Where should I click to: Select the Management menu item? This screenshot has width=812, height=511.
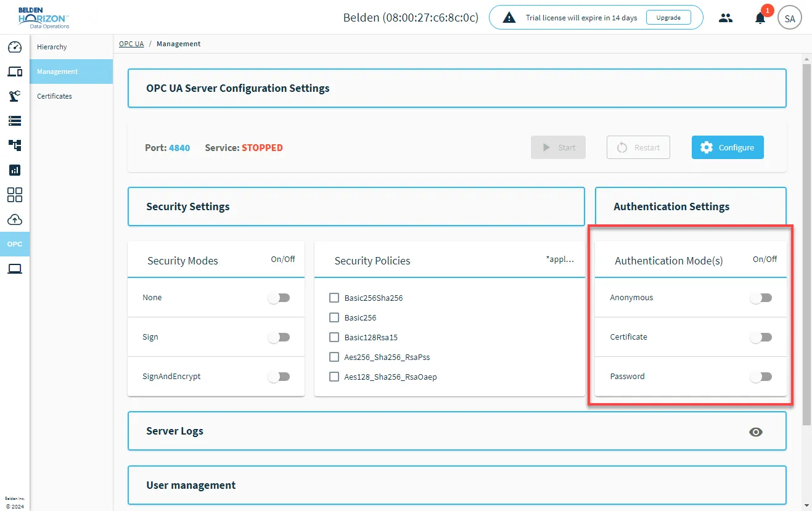(72, 72)
